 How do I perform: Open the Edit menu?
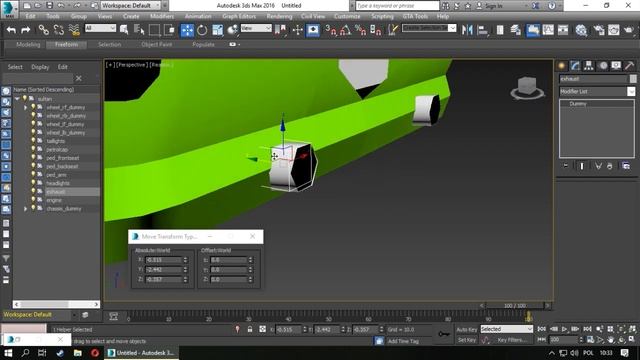pyautogui.click(x=30, y=16)
